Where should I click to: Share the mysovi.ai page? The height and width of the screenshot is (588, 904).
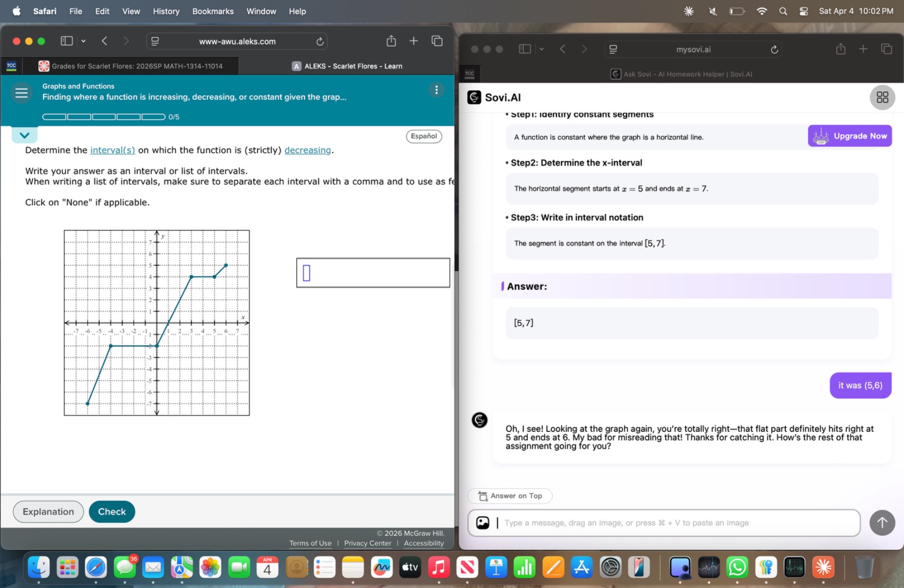pyautogui.click(x=841, y=49)
